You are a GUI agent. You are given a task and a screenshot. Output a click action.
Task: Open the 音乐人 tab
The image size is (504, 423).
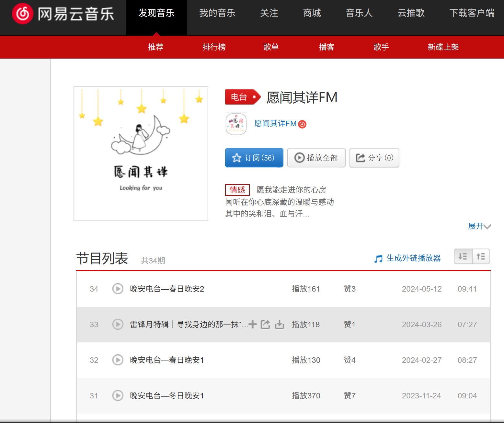[359, 13]
